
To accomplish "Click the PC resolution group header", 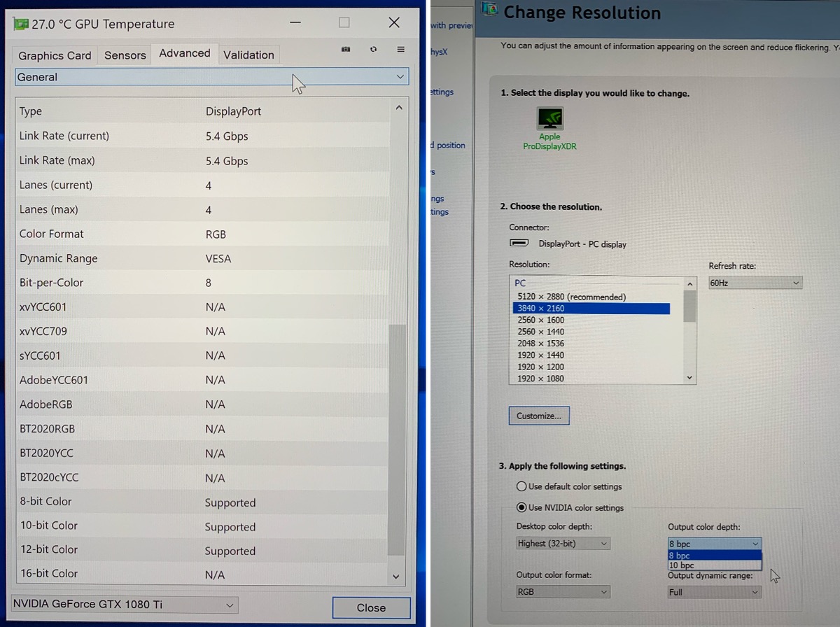I will pos(520,284).
